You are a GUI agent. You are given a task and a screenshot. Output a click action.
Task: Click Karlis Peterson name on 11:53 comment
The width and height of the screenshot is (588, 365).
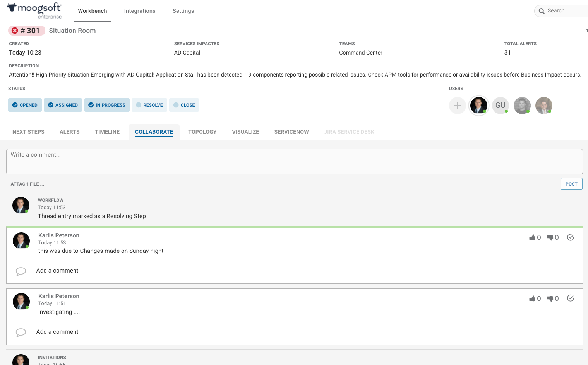[x=59, y=235]
